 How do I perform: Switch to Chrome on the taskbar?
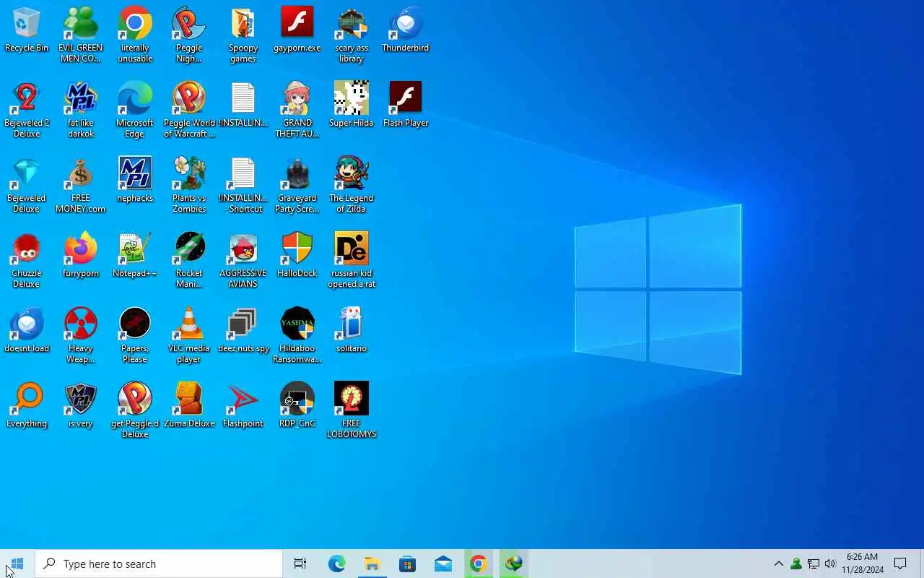pyautogui.click(x=478, y=564)
